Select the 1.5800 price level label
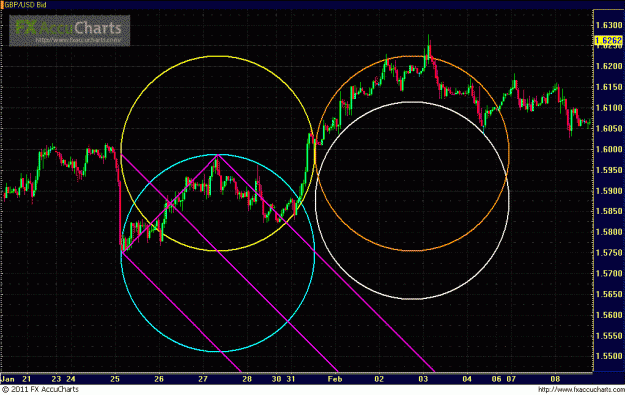Image resolution: width=625 pixels, height=395 pixels. pos(609,232)
